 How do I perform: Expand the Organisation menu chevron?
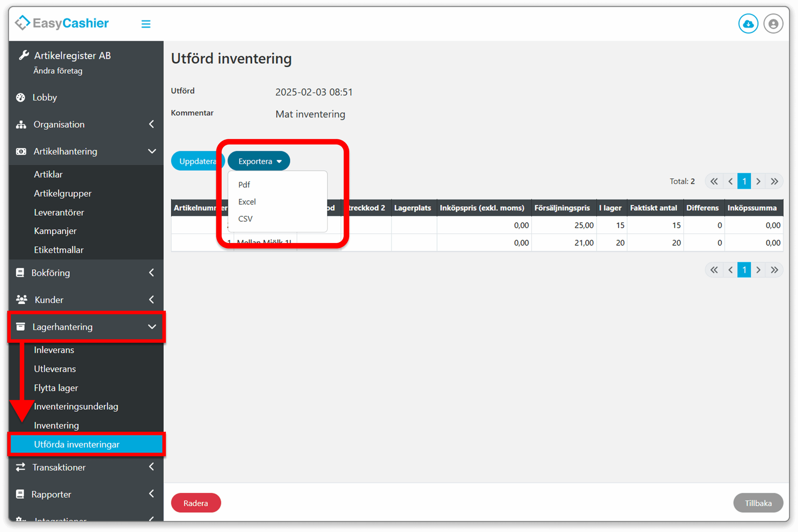152,124
